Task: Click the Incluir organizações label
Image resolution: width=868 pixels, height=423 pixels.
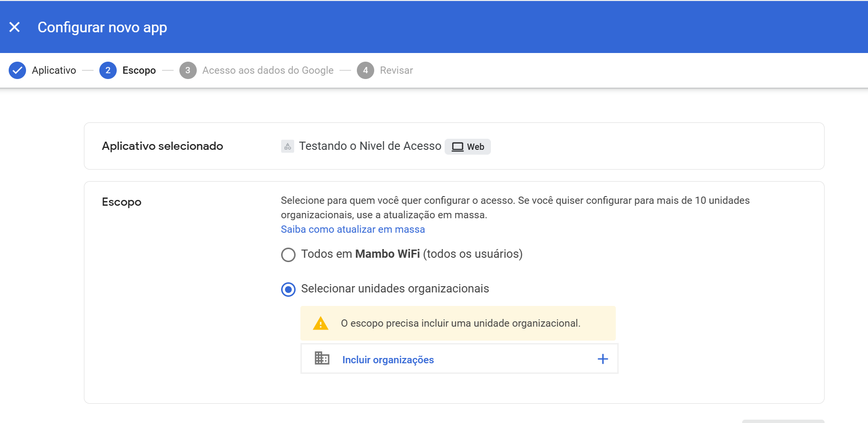Action: pyautogui.click(x=388, y=360)
